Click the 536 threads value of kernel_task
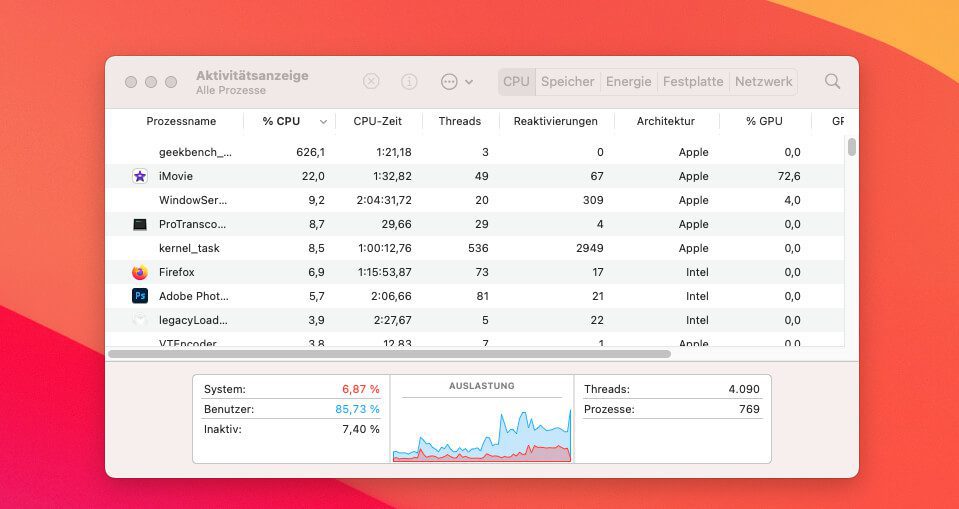This screenshot has width=959, height=509. 478,248
